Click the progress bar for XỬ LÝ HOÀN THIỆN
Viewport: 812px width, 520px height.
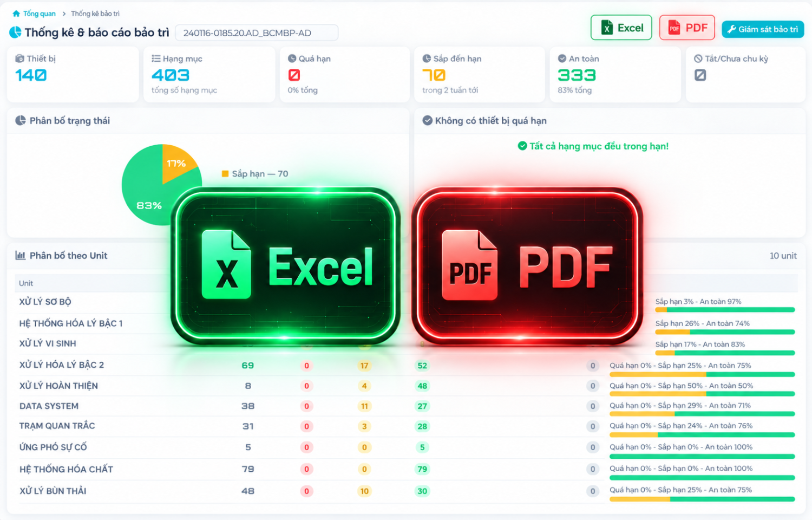[x=702, y=394]
